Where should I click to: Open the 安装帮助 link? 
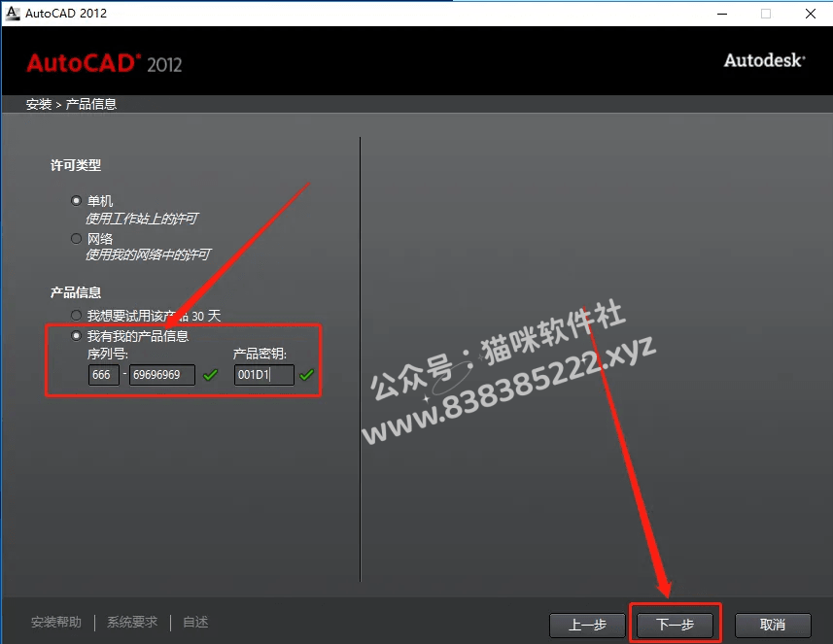click(56, 622)
